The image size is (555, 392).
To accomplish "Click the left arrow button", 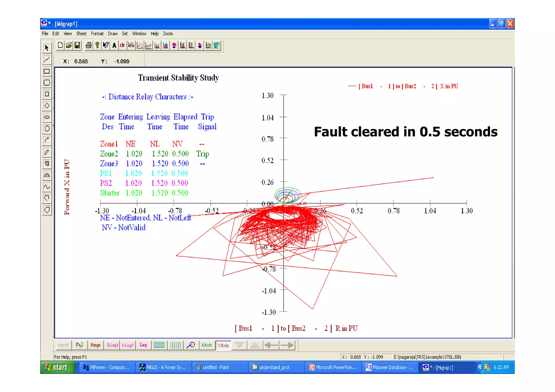I will 271,345.
